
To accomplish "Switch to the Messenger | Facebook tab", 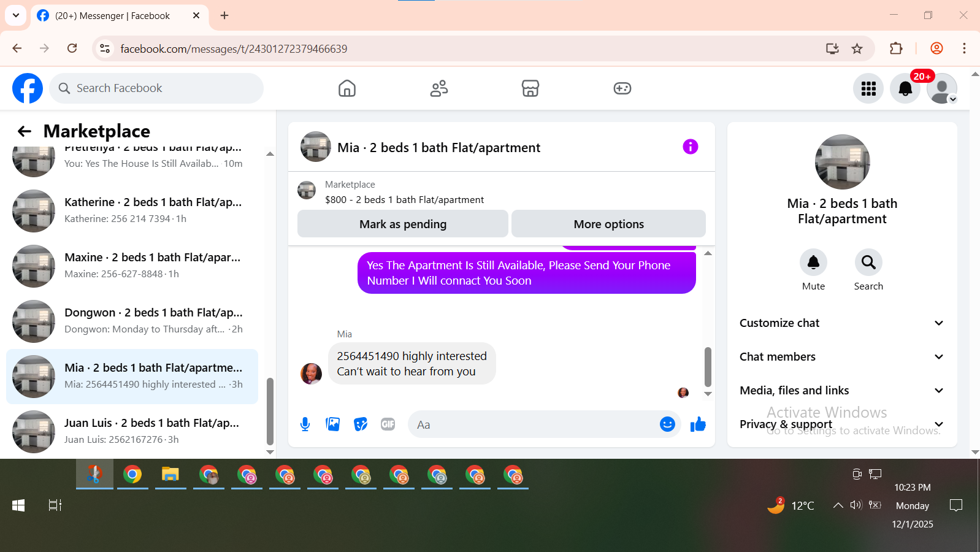I will tap(119, 16).
